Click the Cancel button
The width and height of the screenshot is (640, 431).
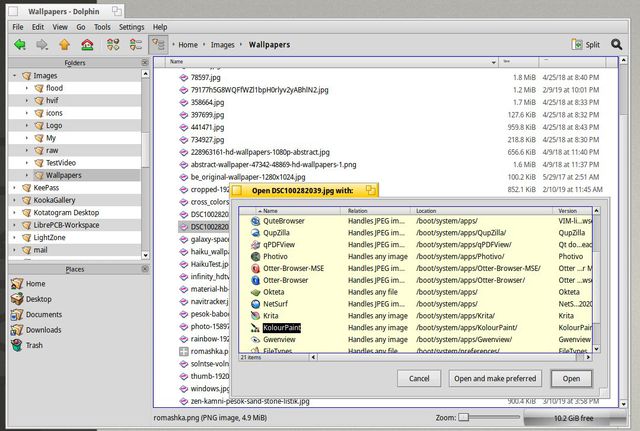[x=419, y=379]
